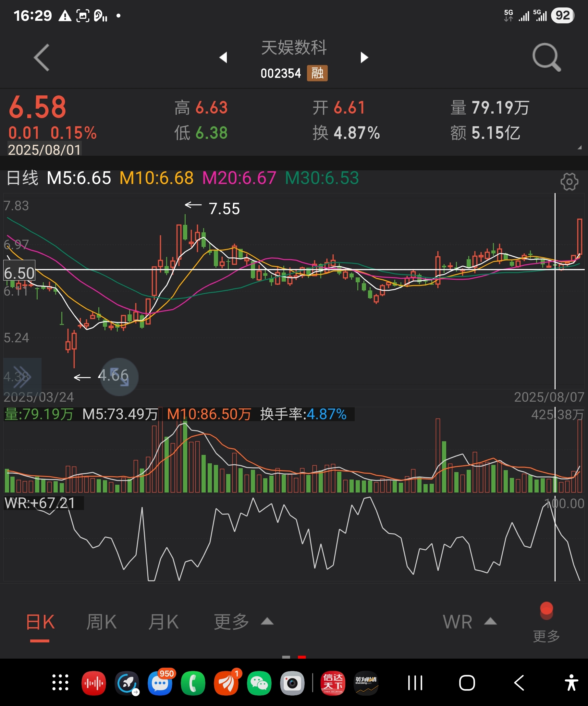The height and width of the screenshot is (706, 588).
Task: Open the camera app icon
Action: pyautogui.click(x=292, y=683)
